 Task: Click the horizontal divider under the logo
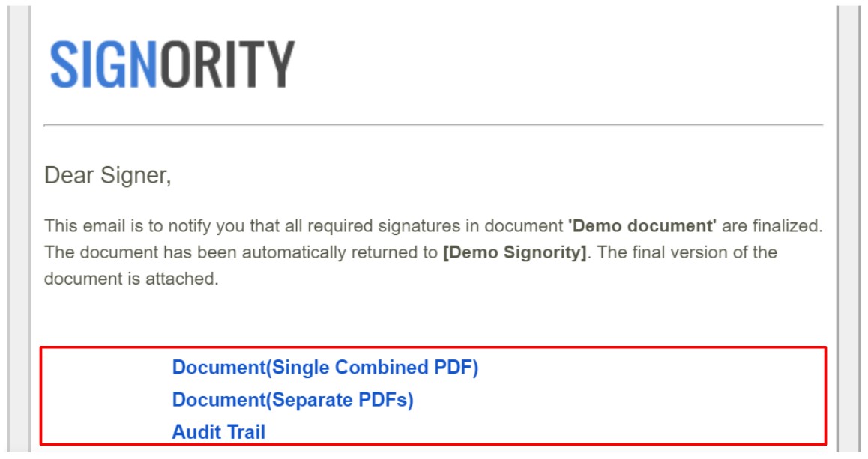pyautogui.click(x=433, y=126)
